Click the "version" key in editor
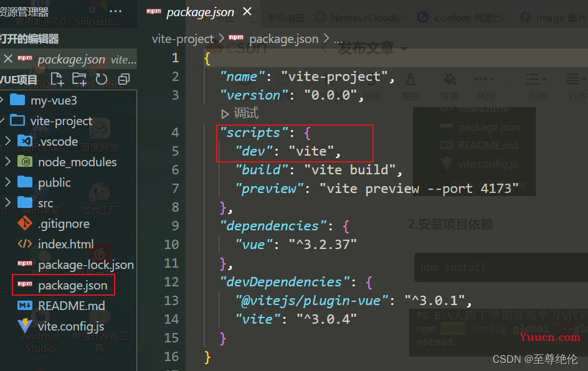The height and width of the screenshot is (371, 588). click(x=254, y=96)
